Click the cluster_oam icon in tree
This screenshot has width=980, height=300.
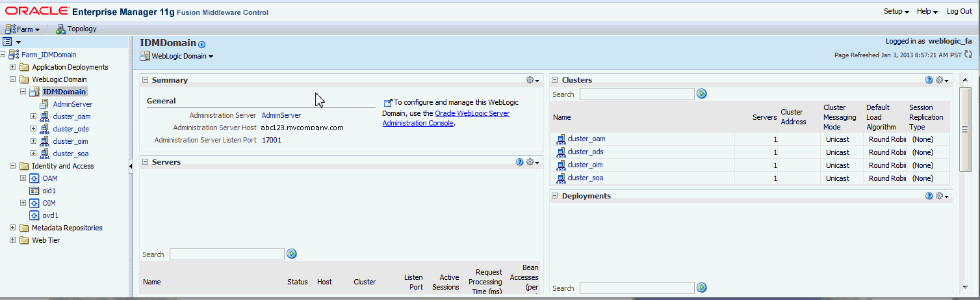point(45,116)
